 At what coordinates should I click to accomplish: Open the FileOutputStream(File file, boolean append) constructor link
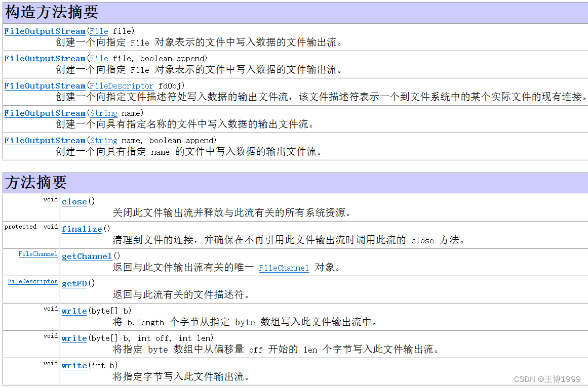(x=45, y=59)
